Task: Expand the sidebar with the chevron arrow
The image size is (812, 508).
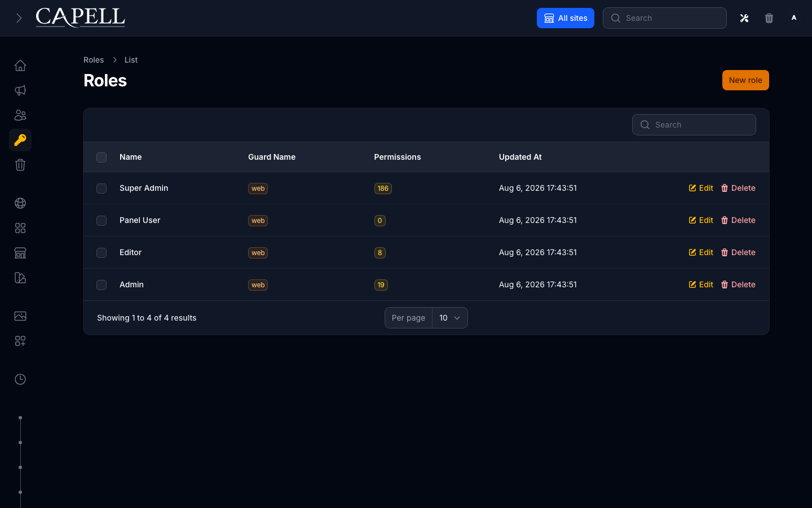Action: pos(19,18)
